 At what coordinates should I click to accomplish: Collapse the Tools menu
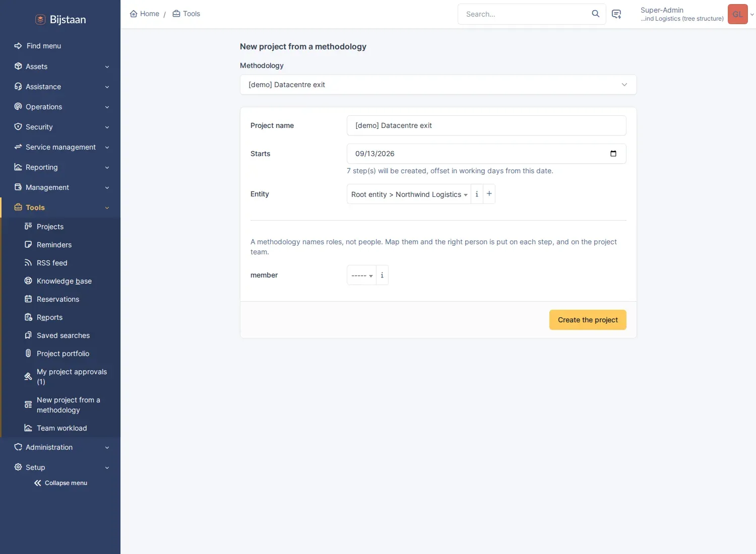click(x=60, y=207)
